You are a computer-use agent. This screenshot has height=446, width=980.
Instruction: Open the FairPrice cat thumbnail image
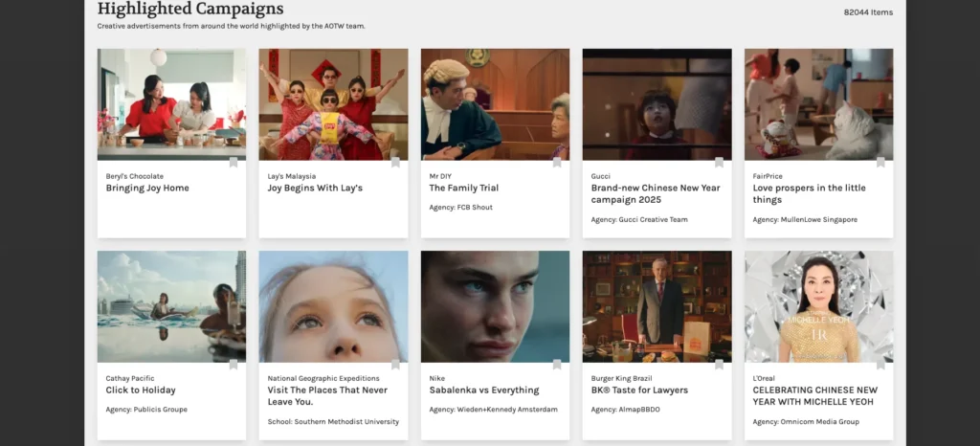[x=818, y=103]
